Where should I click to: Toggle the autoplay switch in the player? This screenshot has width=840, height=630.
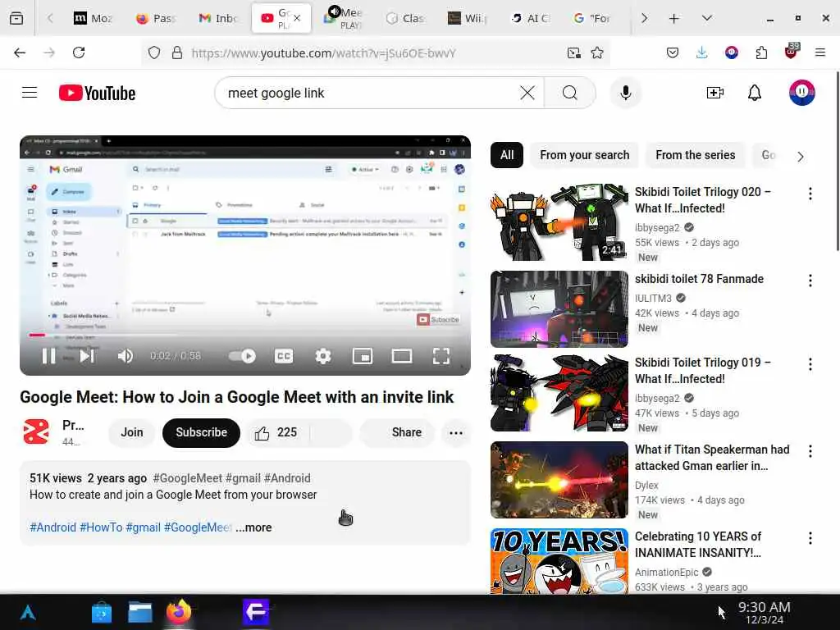click(242, 356)
